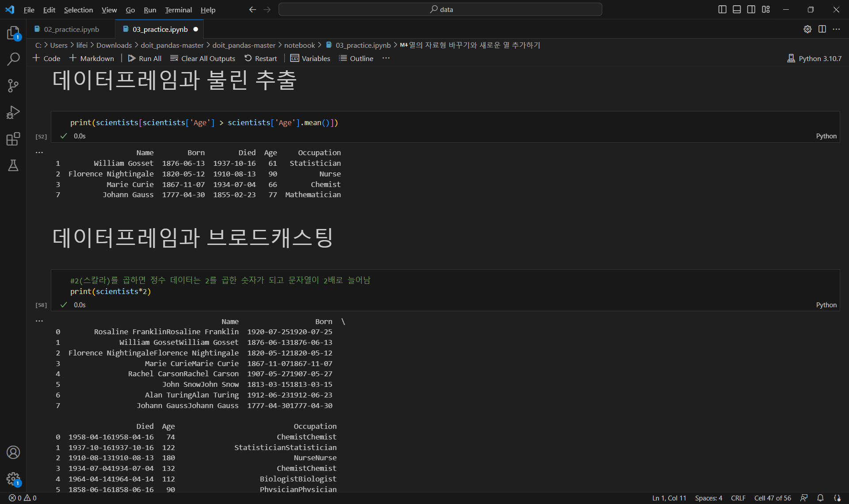Open the Manage gear in activity bar
Viewport: 849px width, 504px height.
point(13,478)
